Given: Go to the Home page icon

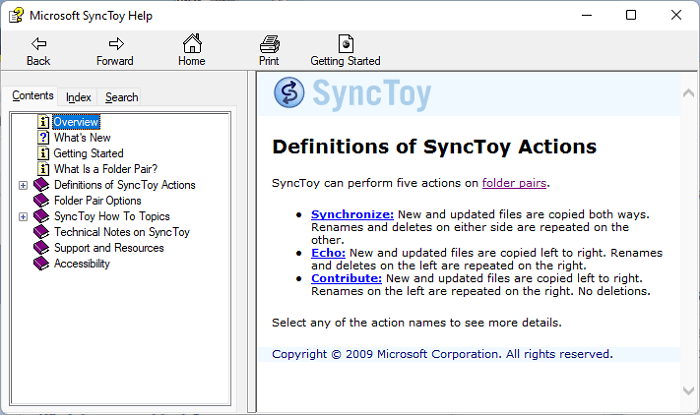Looking at the screenshot, I should [x=192, y=43].
